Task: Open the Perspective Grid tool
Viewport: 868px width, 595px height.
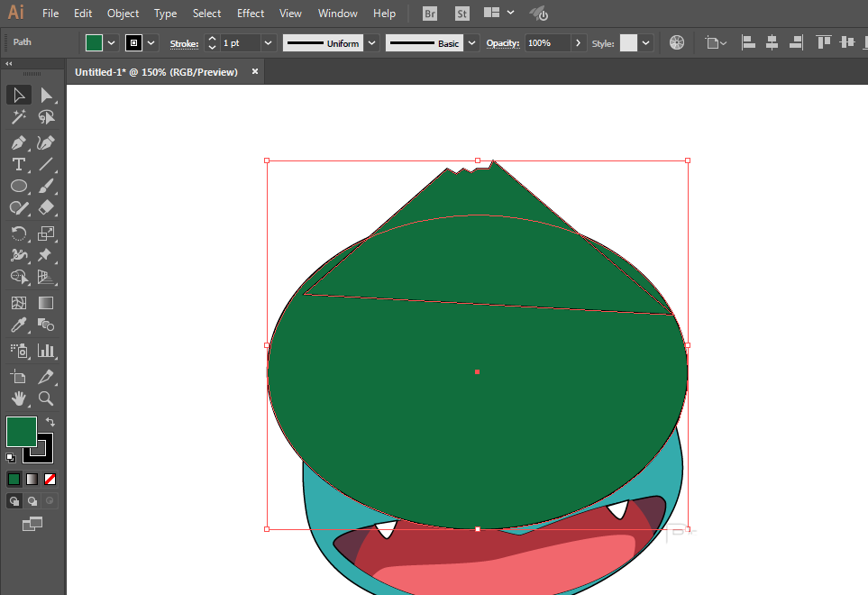Action: click(46, 277)
